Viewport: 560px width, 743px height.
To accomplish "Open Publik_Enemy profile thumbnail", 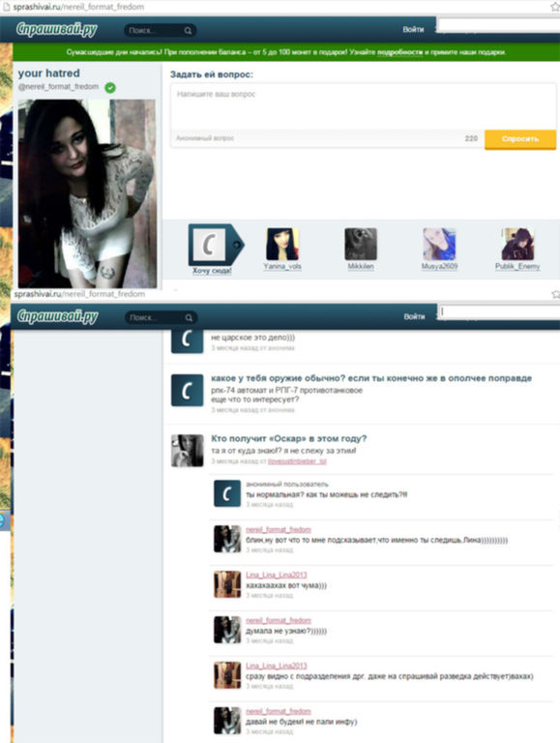I will [517, 244].
